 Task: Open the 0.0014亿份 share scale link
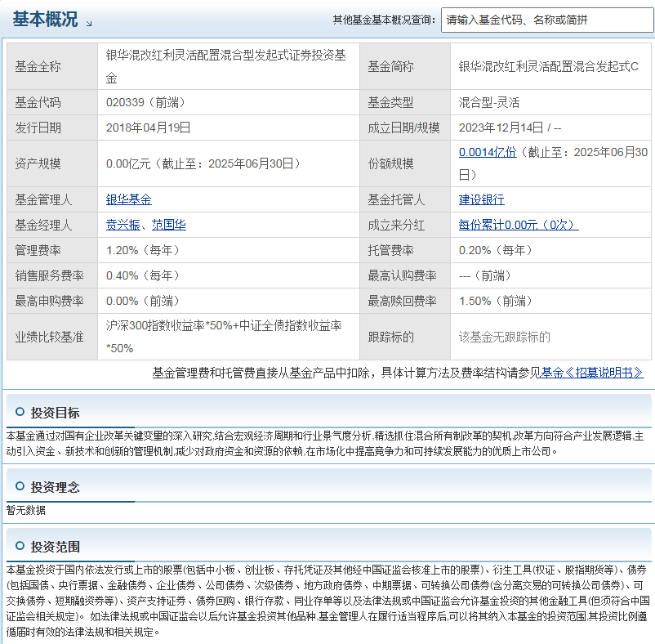pos(488,152)
